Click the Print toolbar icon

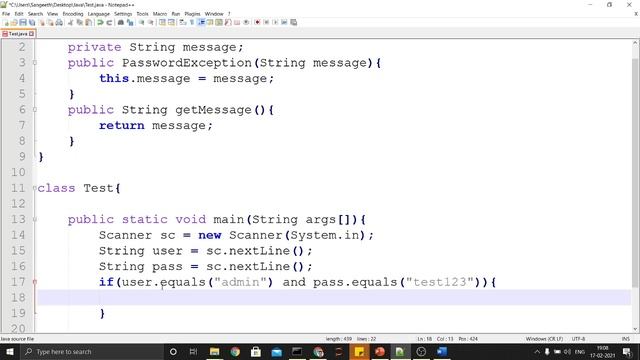[x=59, y=22]
